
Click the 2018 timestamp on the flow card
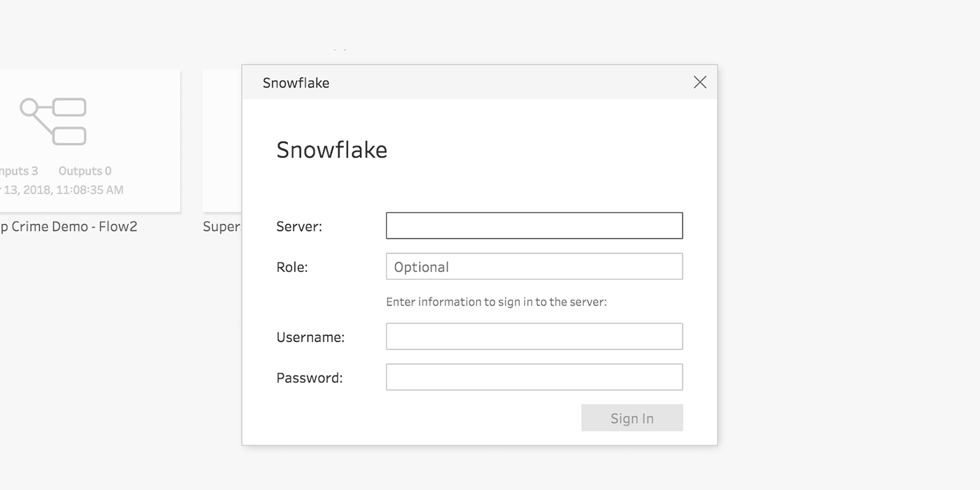62,190
